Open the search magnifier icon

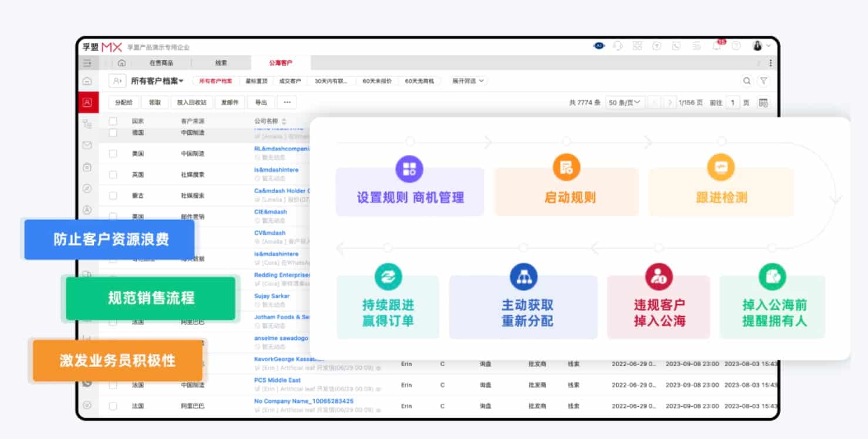746,81
